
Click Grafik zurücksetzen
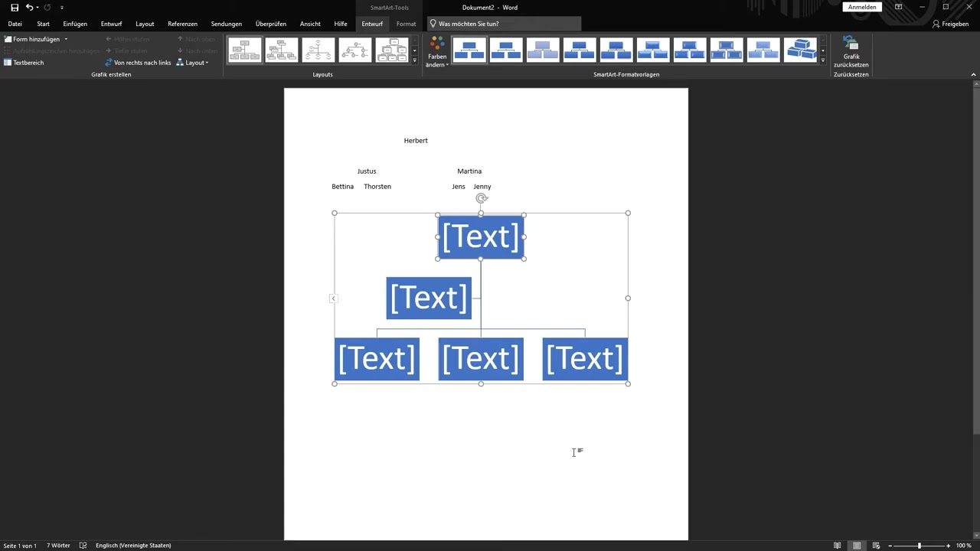[x=851, y=51]
